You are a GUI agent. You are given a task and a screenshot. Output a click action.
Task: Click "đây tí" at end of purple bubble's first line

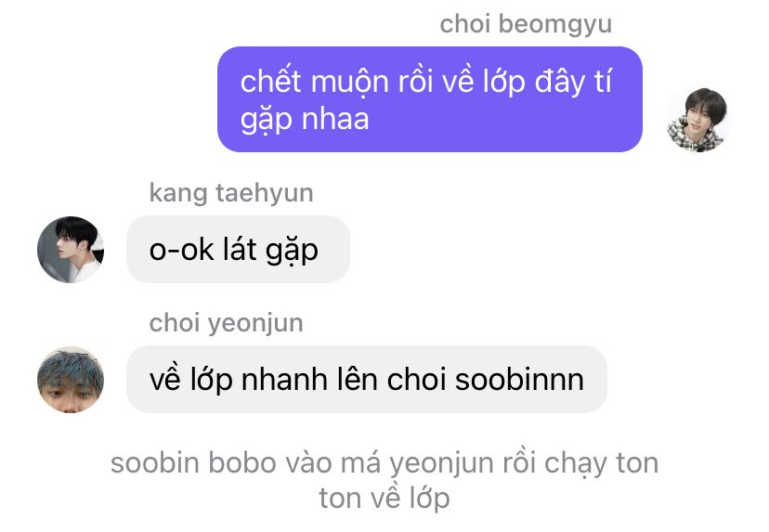tap(573, 82)
